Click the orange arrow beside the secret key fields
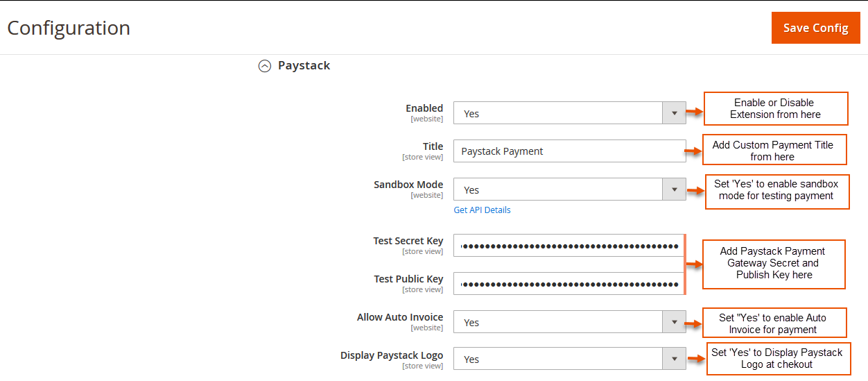This screenshot has height=381, width=868. [694, 264]
